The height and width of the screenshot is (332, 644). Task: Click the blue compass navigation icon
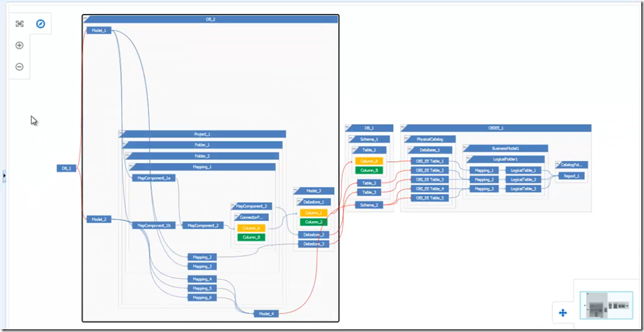pyautogui.click(x=41, y=24)
